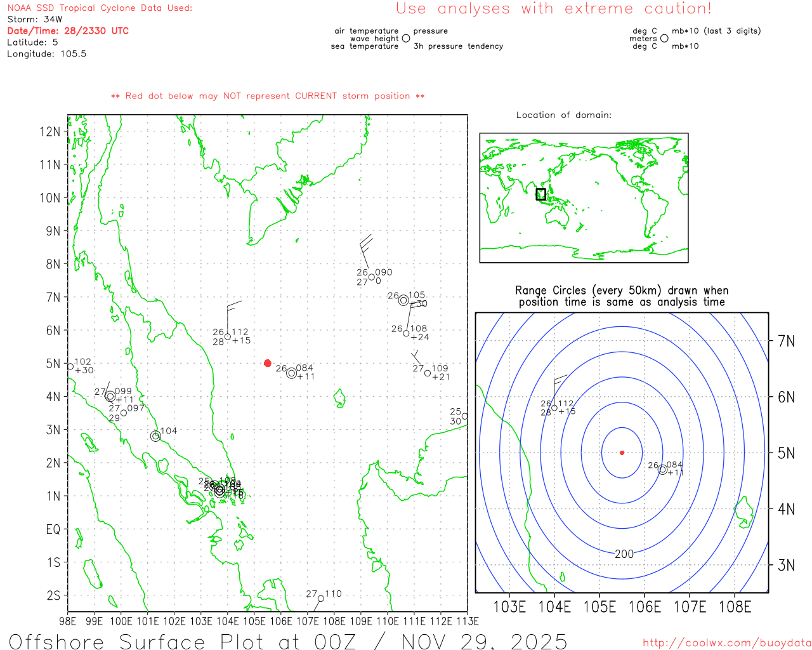Image resolution: width=812 pixels, height=650 pixels.
Task: Select station 084 circle in range circles map
Action: pyautogui.click(x=662, y=470)
